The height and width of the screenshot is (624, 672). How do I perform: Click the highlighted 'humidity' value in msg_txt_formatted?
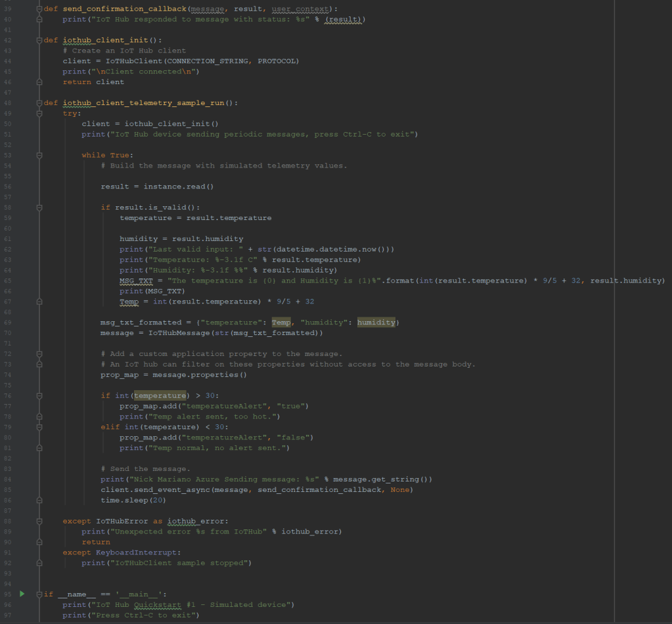pyautogui.click(x=376, y=323)
